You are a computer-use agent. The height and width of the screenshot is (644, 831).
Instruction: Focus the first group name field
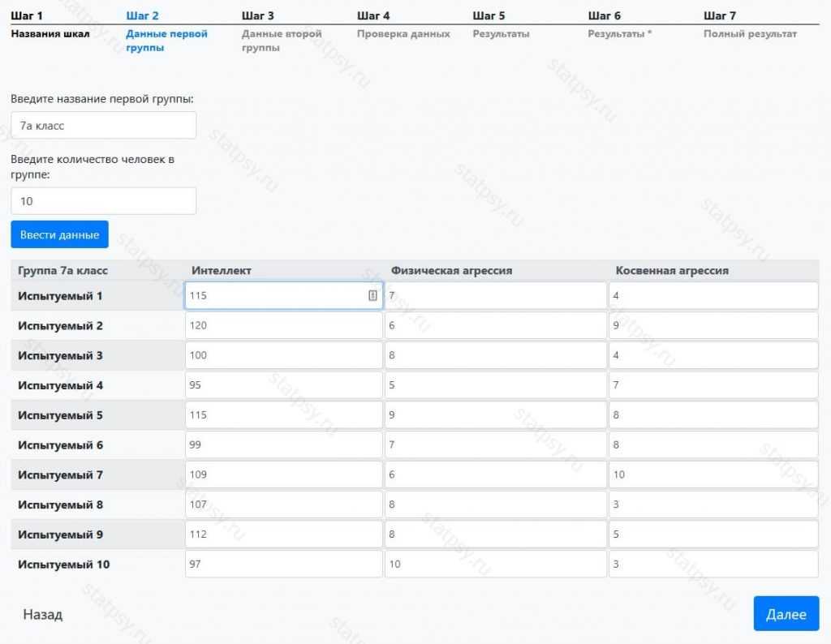103,126
